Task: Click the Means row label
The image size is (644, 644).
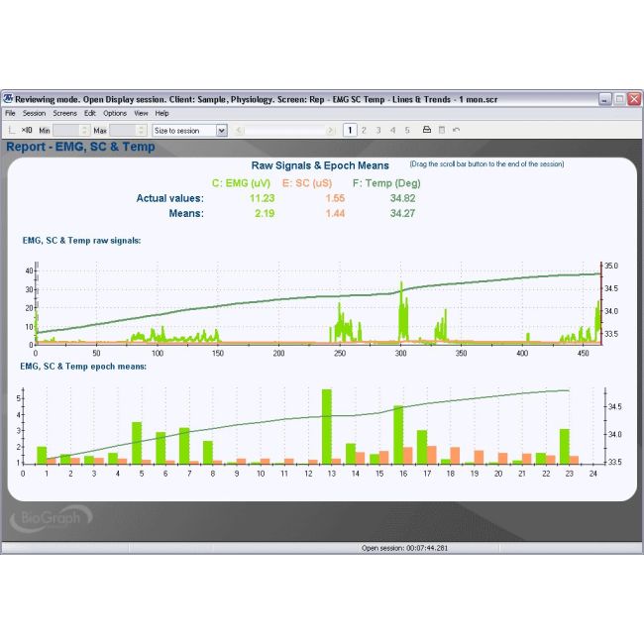Action: click(186, 214)
